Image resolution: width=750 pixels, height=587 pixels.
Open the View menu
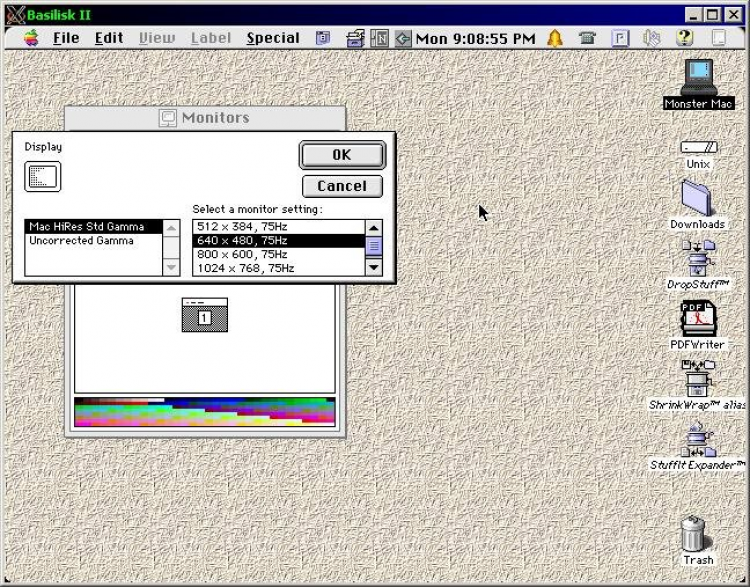click(x=157, y=38)
